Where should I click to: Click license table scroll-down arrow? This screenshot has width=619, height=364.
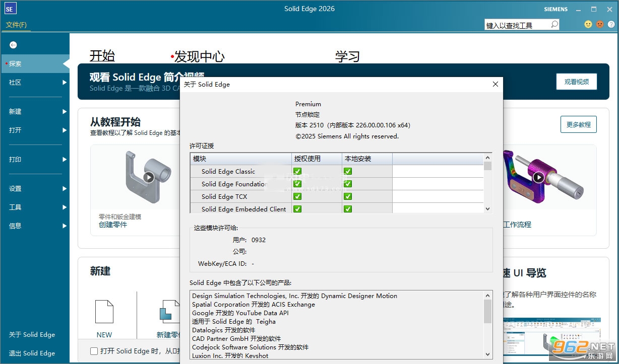point(487,208)
